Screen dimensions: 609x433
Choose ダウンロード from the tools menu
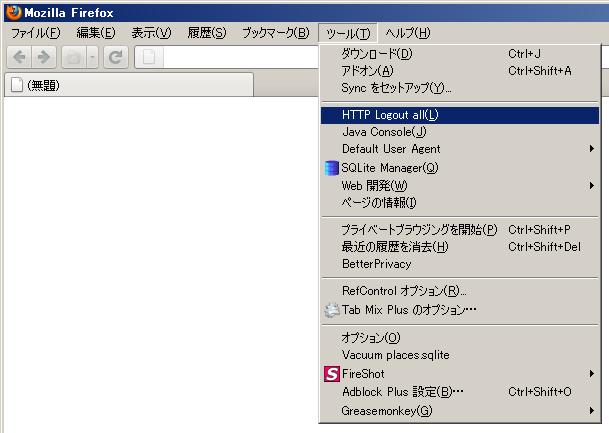point(376,53)
